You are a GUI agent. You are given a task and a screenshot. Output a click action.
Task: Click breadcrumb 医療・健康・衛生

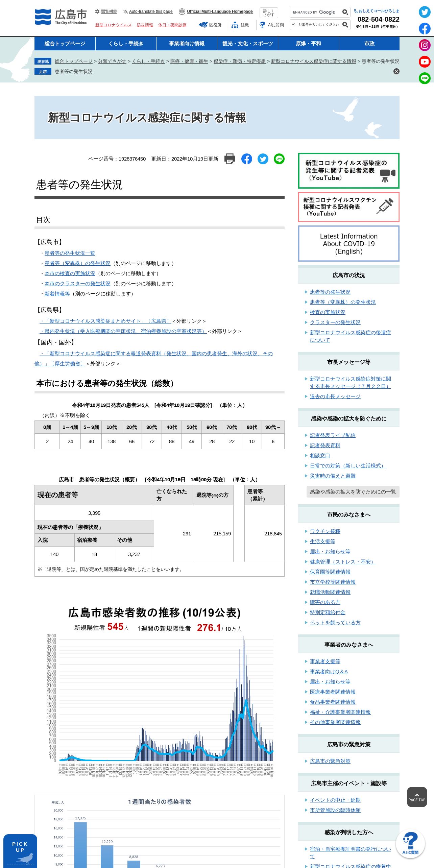[189, 61]
